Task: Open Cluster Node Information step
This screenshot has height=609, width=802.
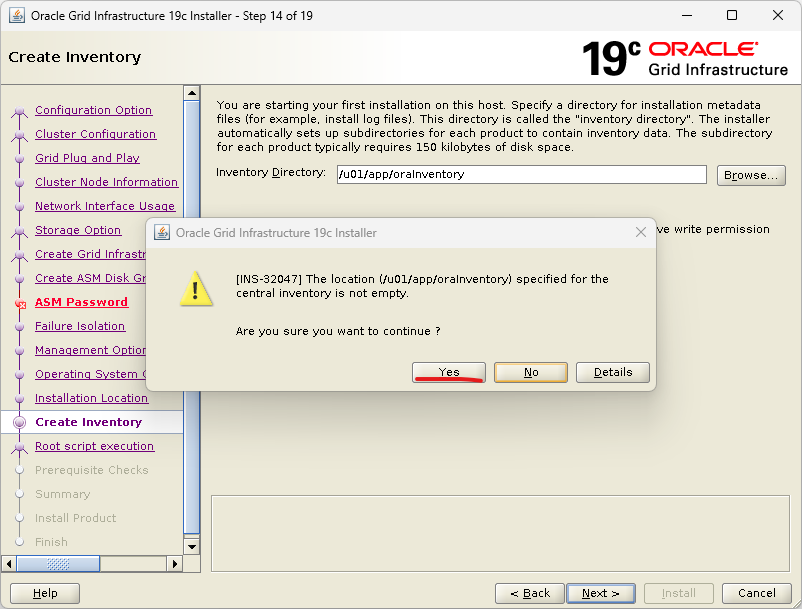Action: point(106,182)
